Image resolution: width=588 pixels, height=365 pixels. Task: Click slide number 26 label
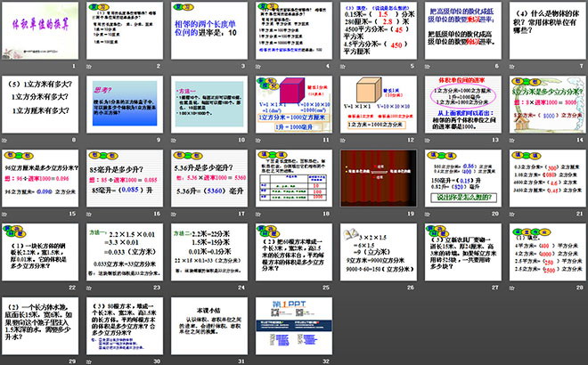[x=411, y=288]
